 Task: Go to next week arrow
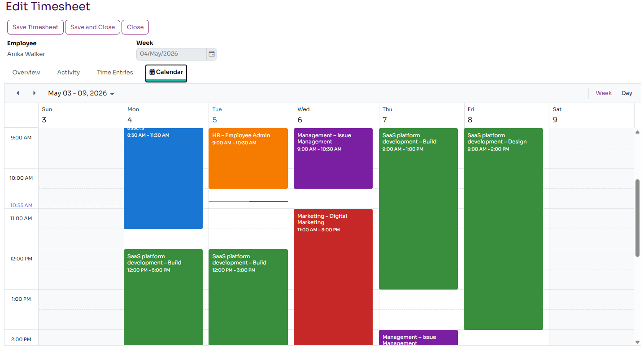(x=34, y=93)
